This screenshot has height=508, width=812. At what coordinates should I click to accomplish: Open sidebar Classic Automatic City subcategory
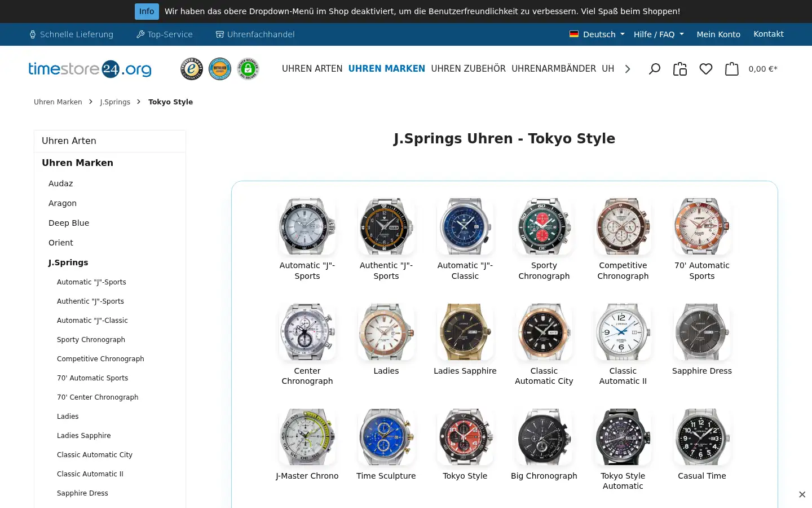pos(95,455)
